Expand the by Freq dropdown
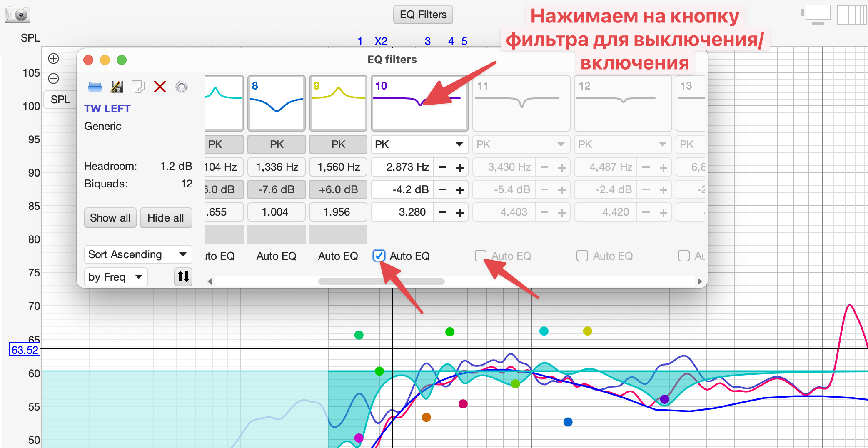Image resolution: width=868 pixels, height=448 pixels. (x=116, y=277)
